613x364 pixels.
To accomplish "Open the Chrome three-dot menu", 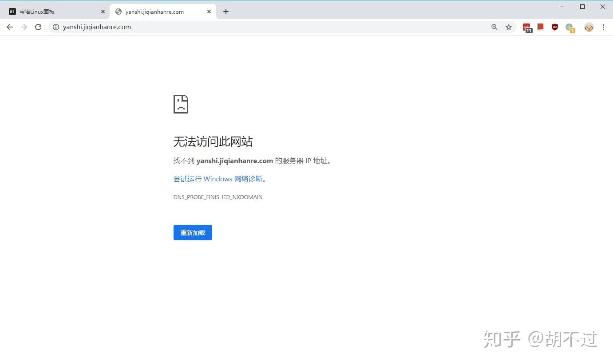I will pos(603,27).
